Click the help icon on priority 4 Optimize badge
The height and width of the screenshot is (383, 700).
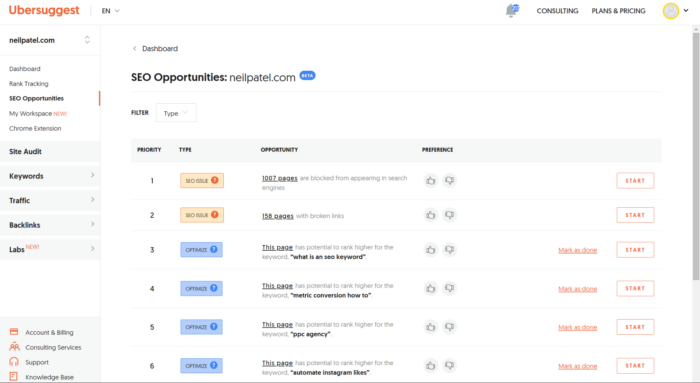point(214,288)
